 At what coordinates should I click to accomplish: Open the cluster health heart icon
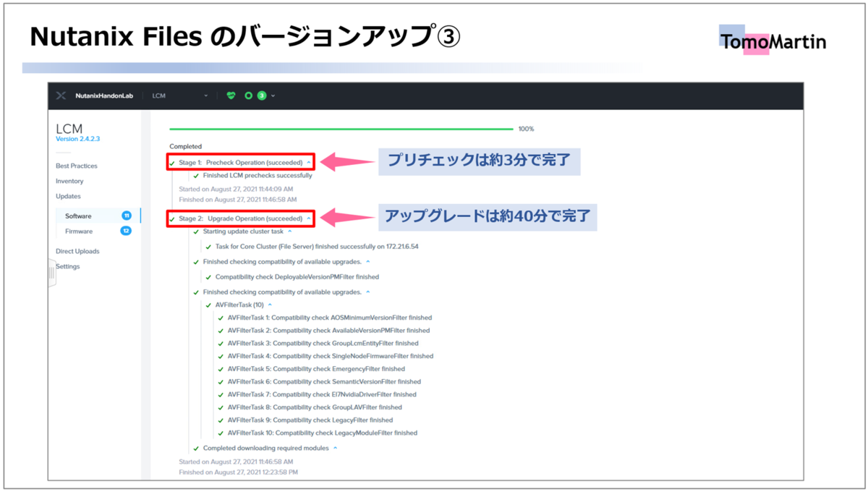[x=231, y=96]
